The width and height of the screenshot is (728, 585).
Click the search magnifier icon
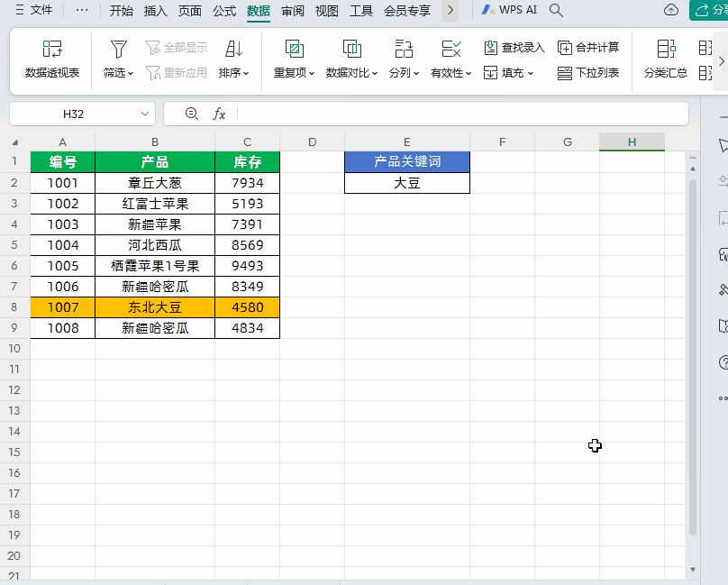[x=556, y=10]
